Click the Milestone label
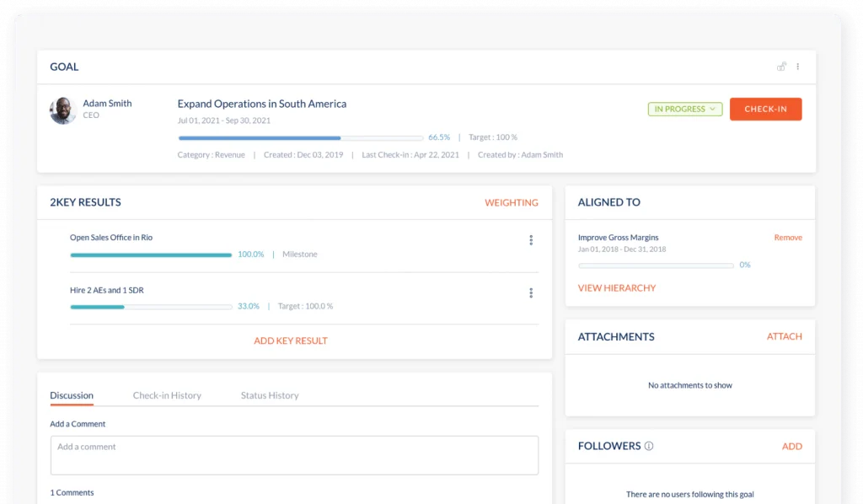Viewport: 863px width, 504px height. tap(300, 255)
